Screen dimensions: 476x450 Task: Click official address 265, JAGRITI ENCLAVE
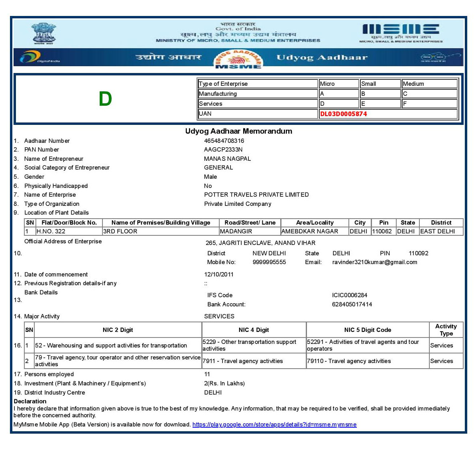(260, 243)
